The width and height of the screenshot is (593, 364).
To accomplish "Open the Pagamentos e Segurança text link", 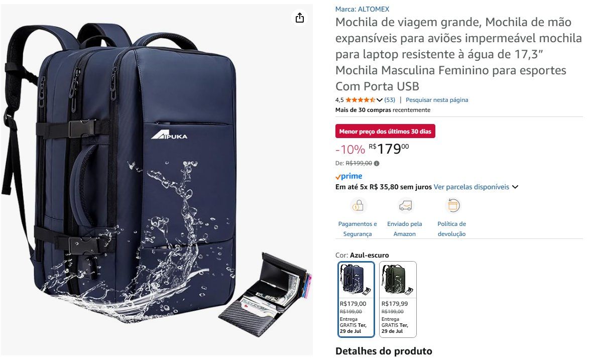I will [358, 228].
